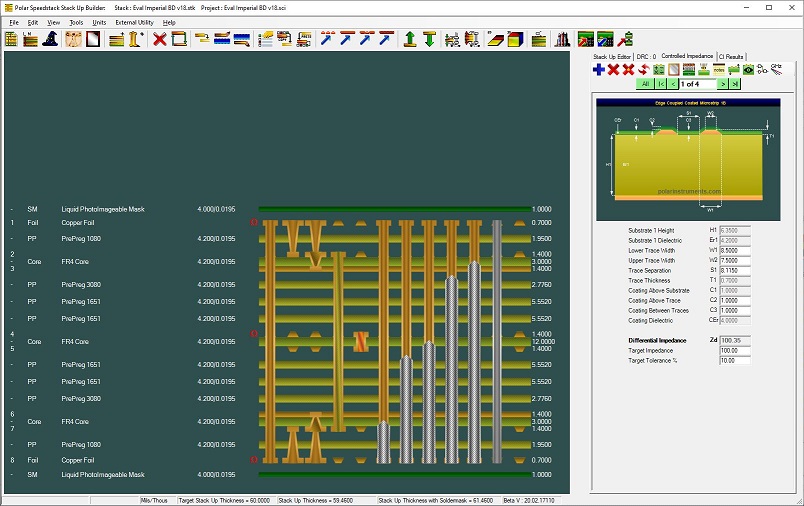Viewport: 804px width, 506px height.
Task: Open the Tools menu
Action: pos(76,23)
